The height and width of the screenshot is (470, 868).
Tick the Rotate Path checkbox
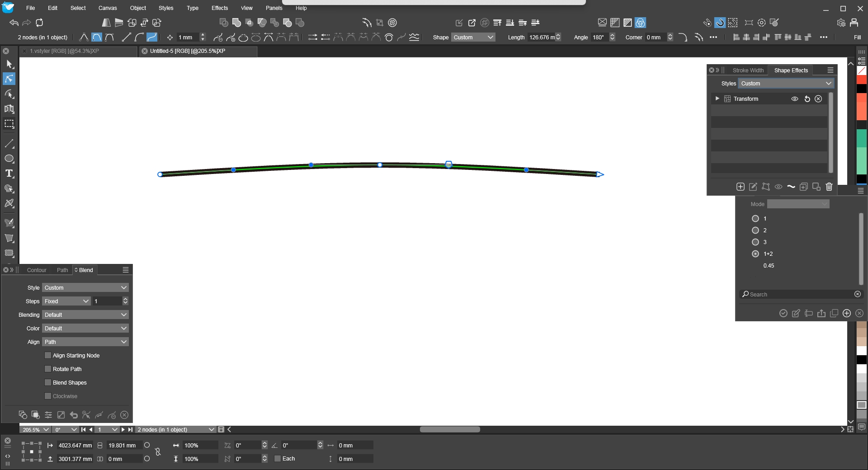(x=48, y=369)
